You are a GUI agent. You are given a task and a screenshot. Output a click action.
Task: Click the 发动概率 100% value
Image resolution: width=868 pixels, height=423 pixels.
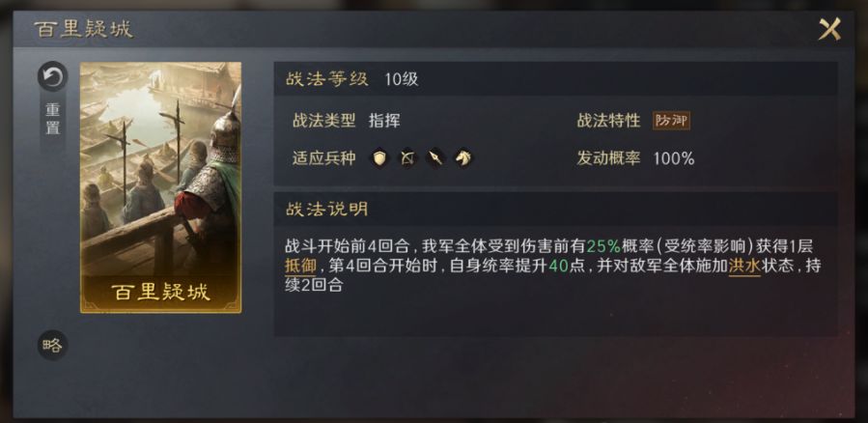click(674, 159)
